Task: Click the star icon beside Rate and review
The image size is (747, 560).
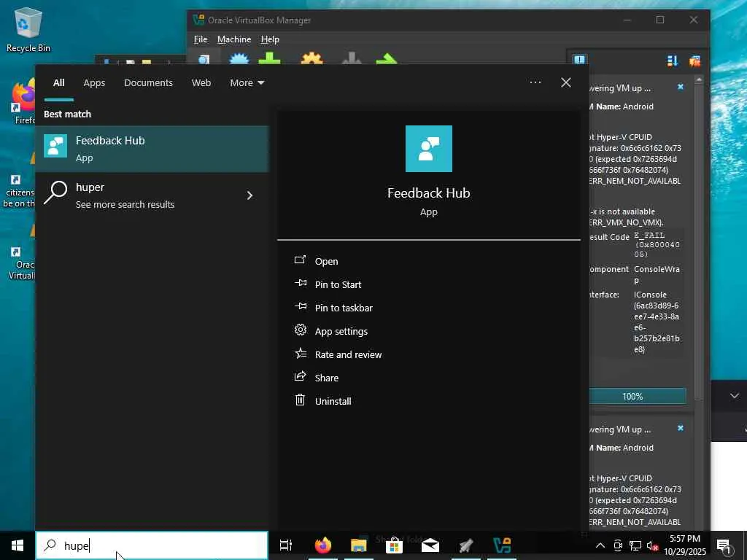Action: tap(300, 353)
